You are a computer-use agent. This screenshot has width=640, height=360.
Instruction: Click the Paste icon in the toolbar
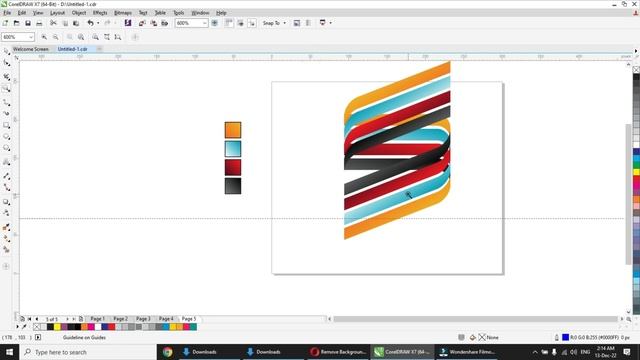76,23
